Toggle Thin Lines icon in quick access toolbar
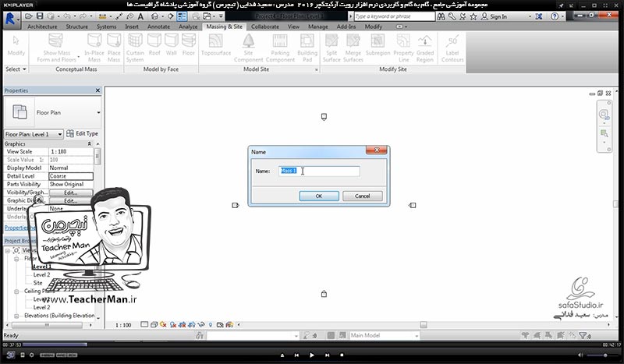Screen dimensions: 624x364 coord(182,16)
